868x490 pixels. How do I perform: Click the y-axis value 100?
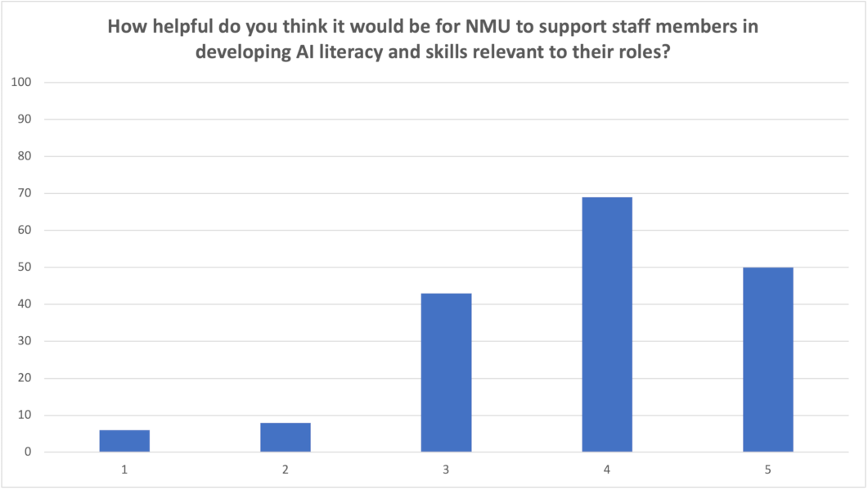pos(21,82)
